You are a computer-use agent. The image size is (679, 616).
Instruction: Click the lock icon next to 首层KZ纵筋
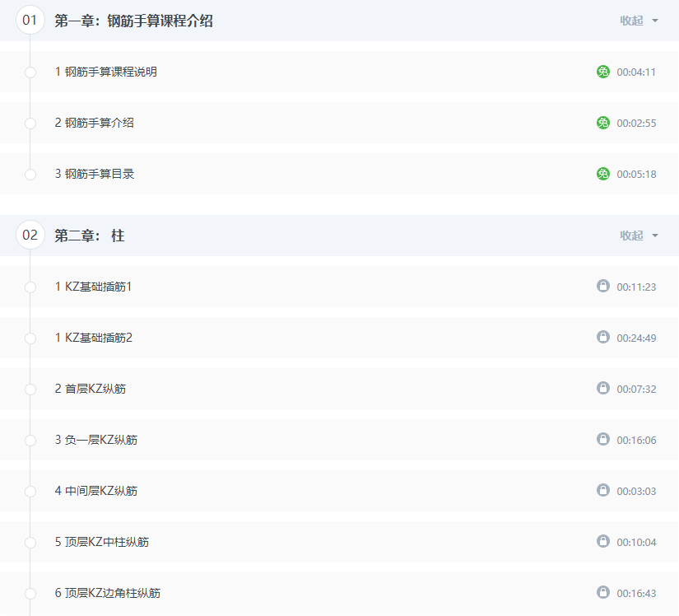click(603, 388)
